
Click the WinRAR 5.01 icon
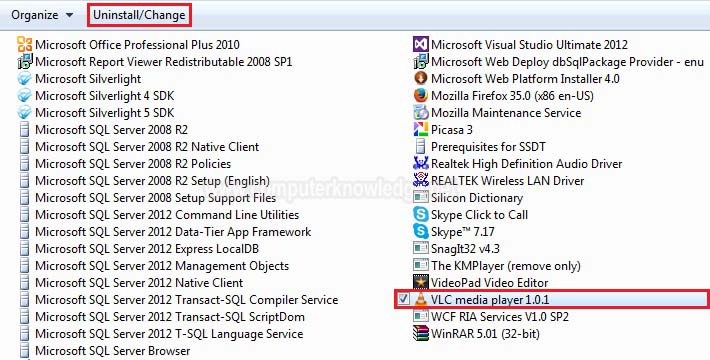pyautogui.click(x=421, y=334)
